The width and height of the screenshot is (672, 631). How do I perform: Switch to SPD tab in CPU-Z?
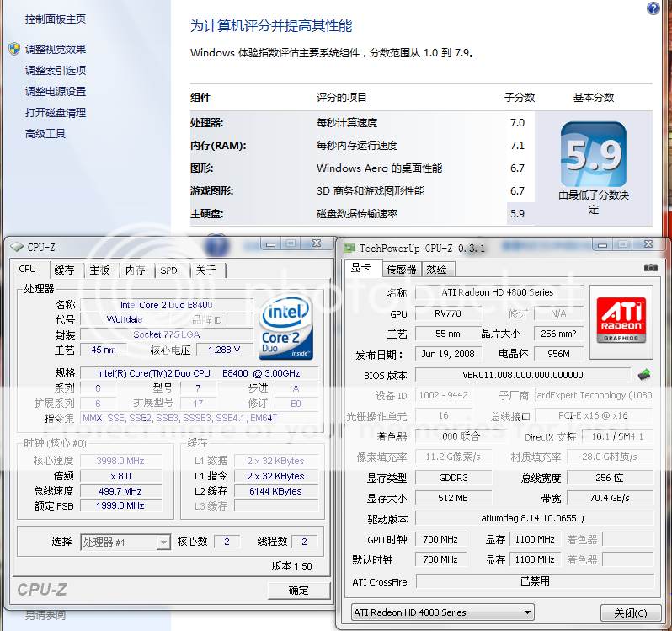pyautogui.click(x=170, y=270)
